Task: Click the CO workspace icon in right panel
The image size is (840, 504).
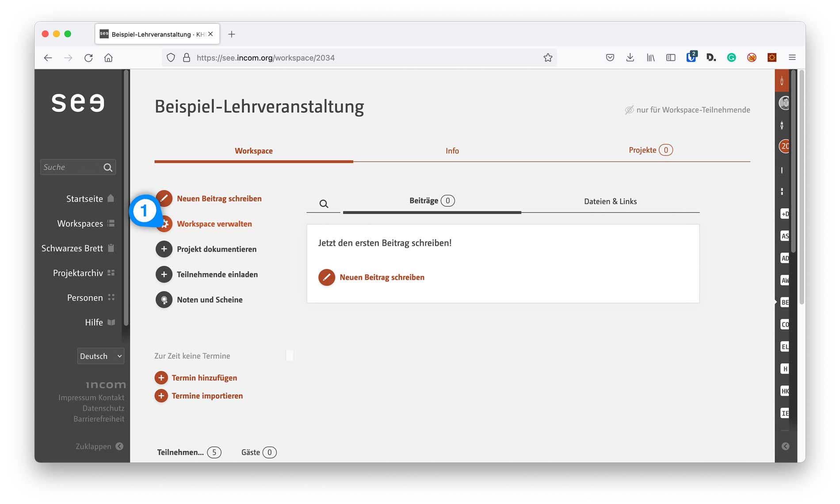Action: (785, 324)
